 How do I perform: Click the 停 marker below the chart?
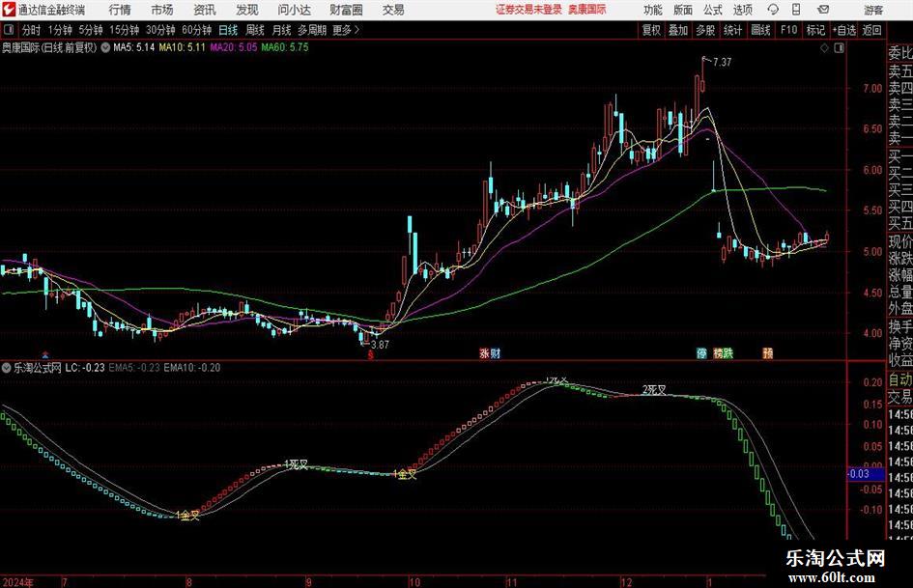(701, 352)
